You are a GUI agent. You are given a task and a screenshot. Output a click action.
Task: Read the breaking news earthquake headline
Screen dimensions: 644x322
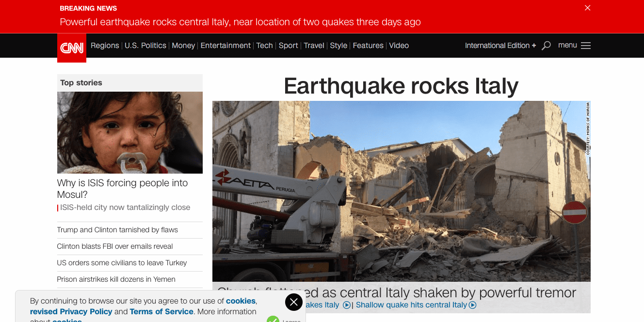click(x=240, y=22)
